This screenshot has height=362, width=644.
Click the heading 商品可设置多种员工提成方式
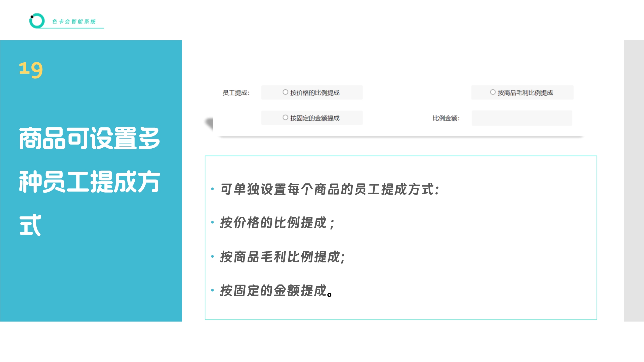pos(90,182)
